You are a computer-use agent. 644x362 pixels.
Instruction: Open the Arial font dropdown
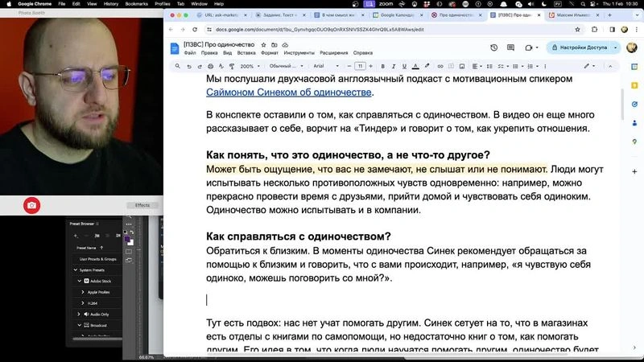pos(326,66)
